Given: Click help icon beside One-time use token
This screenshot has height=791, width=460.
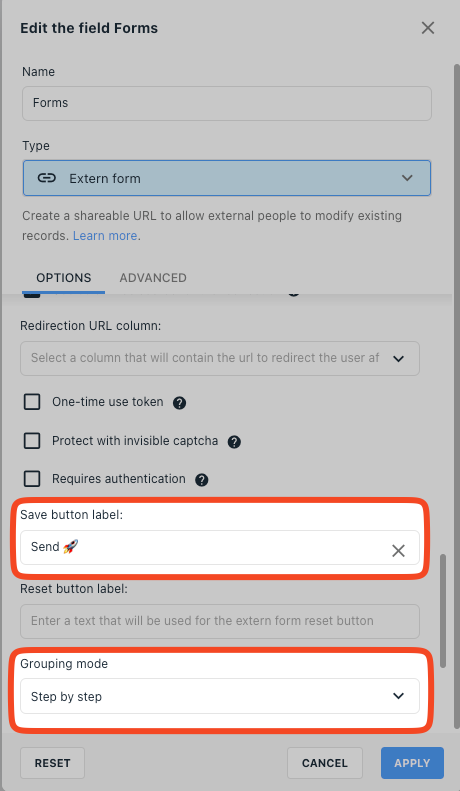Looking at the screenshot, I should (x=180, y=403).
